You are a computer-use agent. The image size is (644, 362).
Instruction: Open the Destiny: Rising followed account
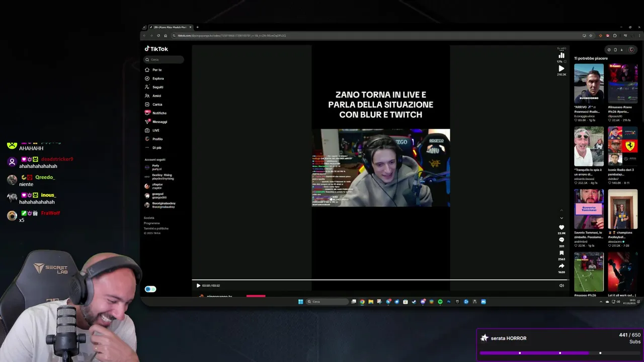[158, 176]
